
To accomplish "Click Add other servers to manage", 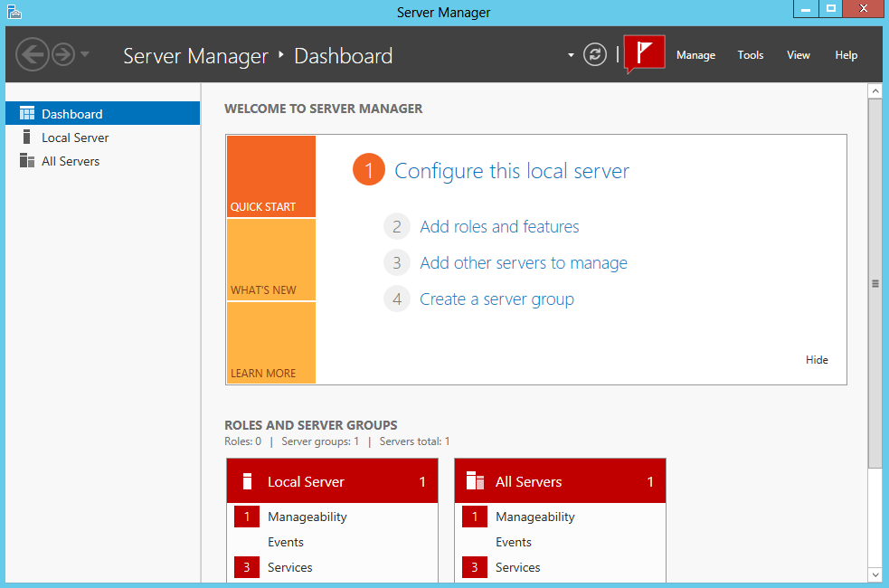I will (x=524, y=263).
